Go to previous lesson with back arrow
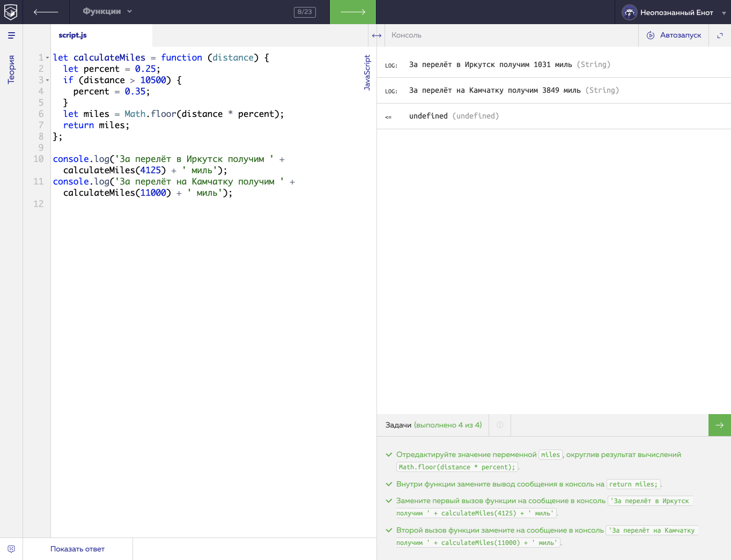731x560 pixels. coord(46,12)
